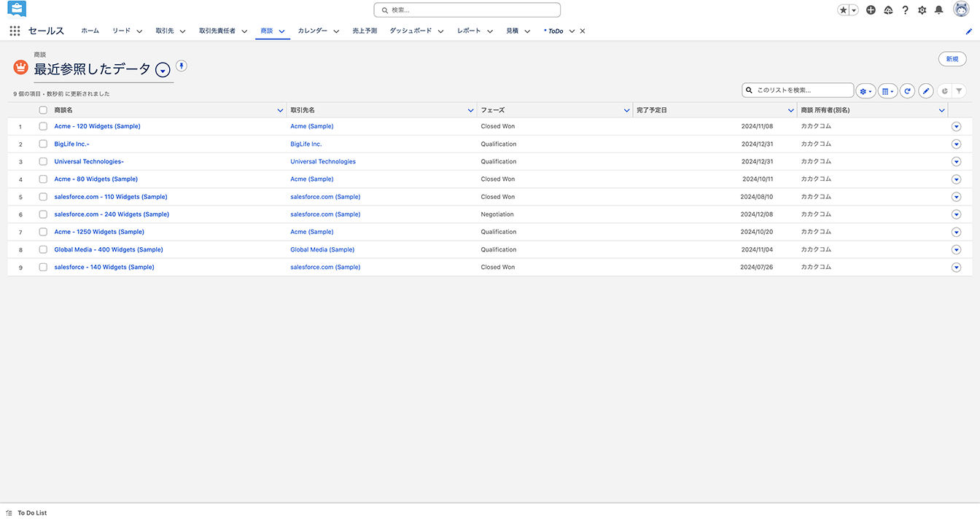
Task: Open the カレンダー tab
Action: pos(312,31)
